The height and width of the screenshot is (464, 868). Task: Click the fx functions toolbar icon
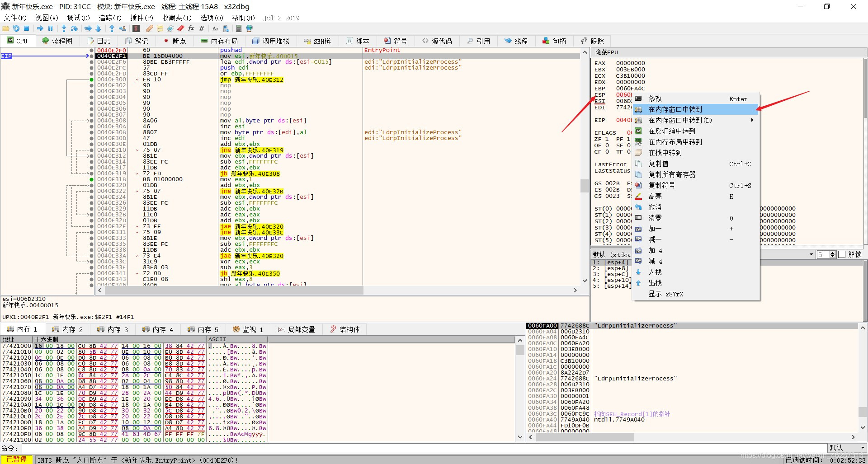point(191,28)
